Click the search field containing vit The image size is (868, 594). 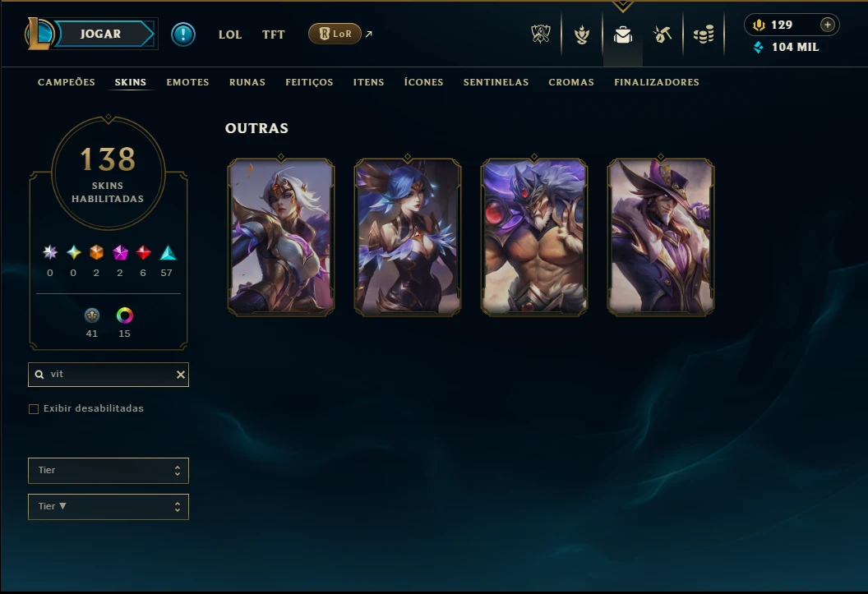tap(108, 375)
